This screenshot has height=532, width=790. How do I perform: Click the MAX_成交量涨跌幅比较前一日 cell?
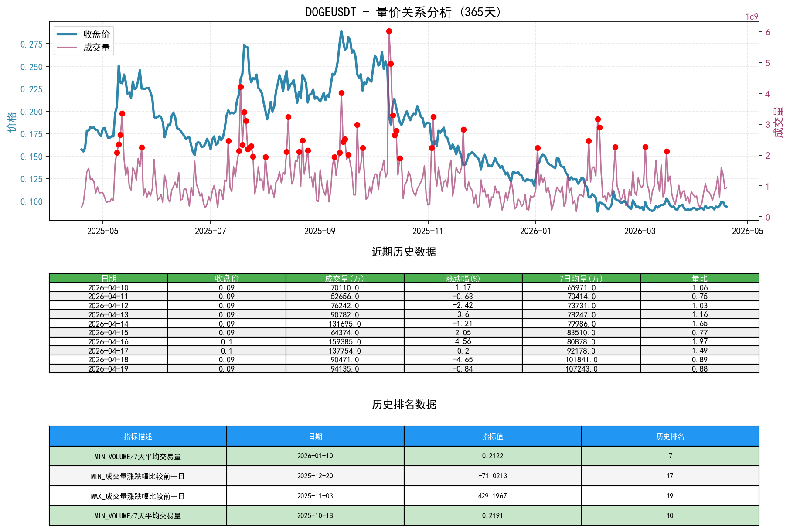pos(138,496)
